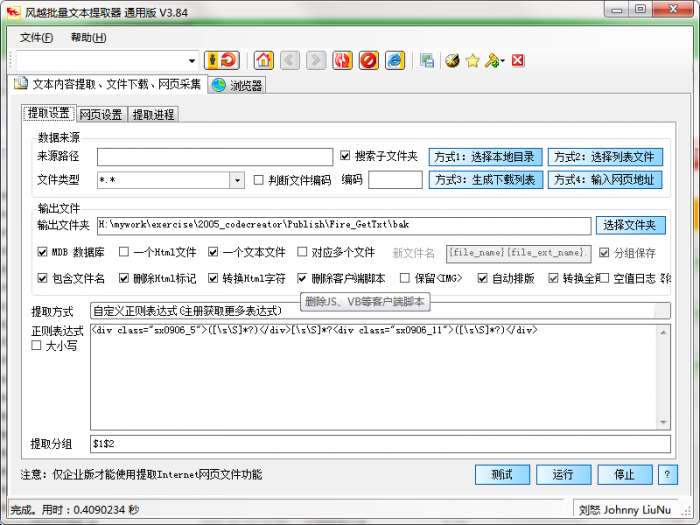Toggle 转换Html字符 checkbox

(213, 278)
